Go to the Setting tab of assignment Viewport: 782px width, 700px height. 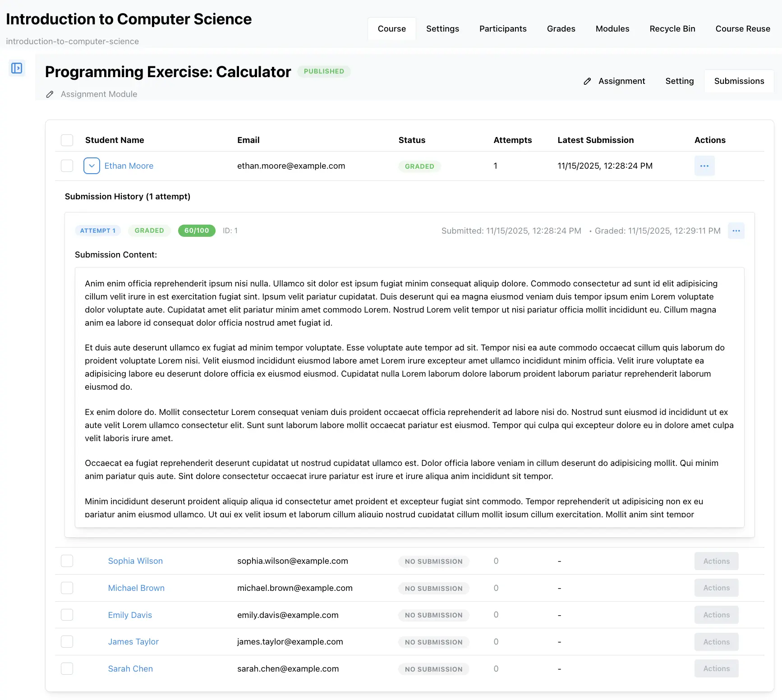(679, 81)
